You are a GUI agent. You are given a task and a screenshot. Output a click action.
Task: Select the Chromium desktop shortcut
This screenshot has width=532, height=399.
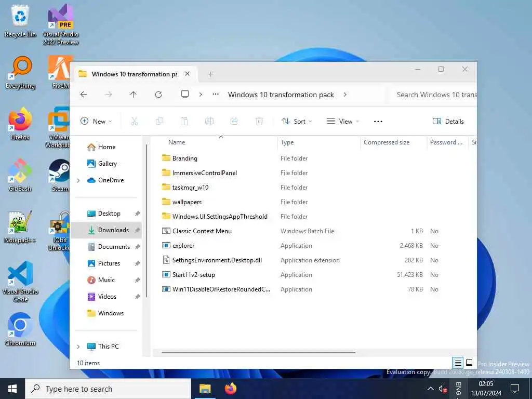20,329
